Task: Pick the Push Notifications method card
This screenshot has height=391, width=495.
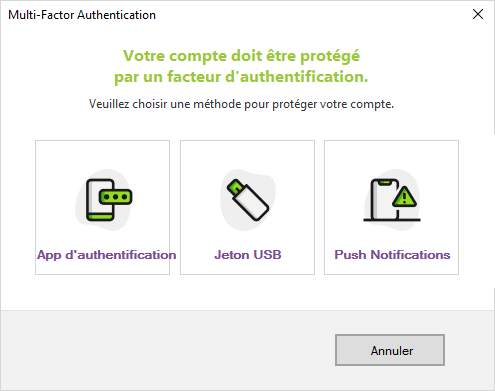Action: pyautogui.click(x=391, y=207)
